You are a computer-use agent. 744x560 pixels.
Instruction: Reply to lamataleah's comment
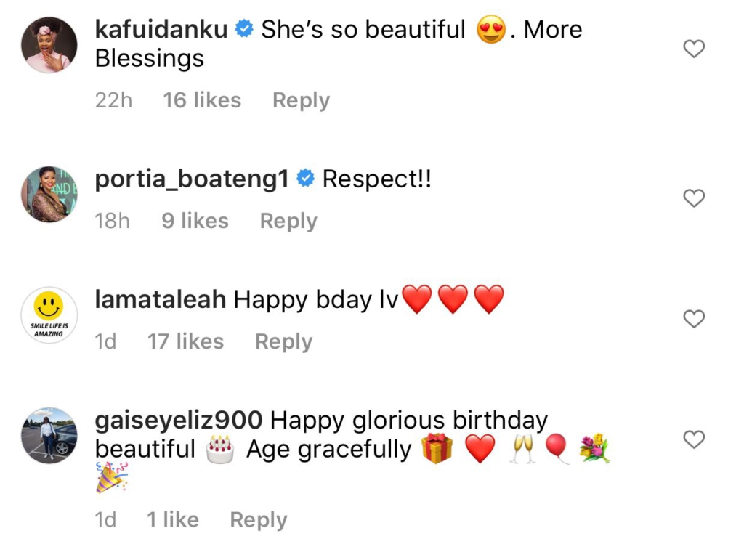[283, 341]
